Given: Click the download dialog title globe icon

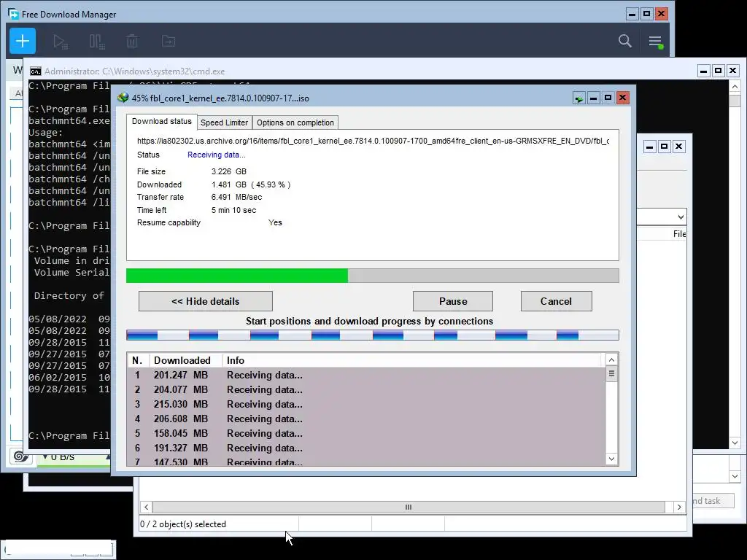Looking at the screenshot, I should pyautogui.click(x=123, y=98).
